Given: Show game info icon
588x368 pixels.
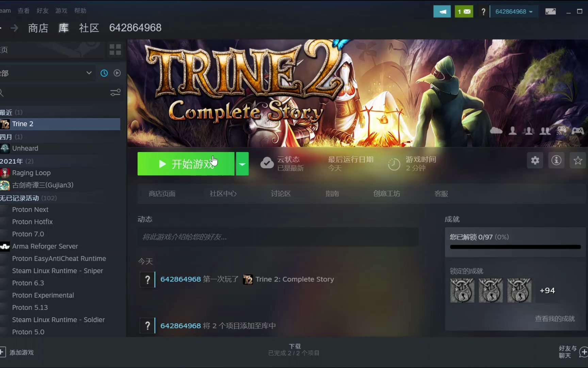Looking at the screenshot, I should click(556, 160).
